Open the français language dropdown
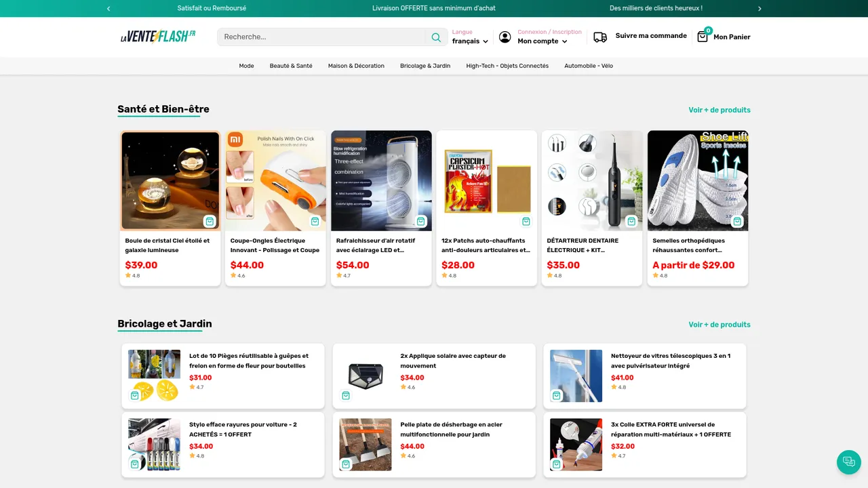The width and height of the screenshot is (868, 488). point(470,41)
